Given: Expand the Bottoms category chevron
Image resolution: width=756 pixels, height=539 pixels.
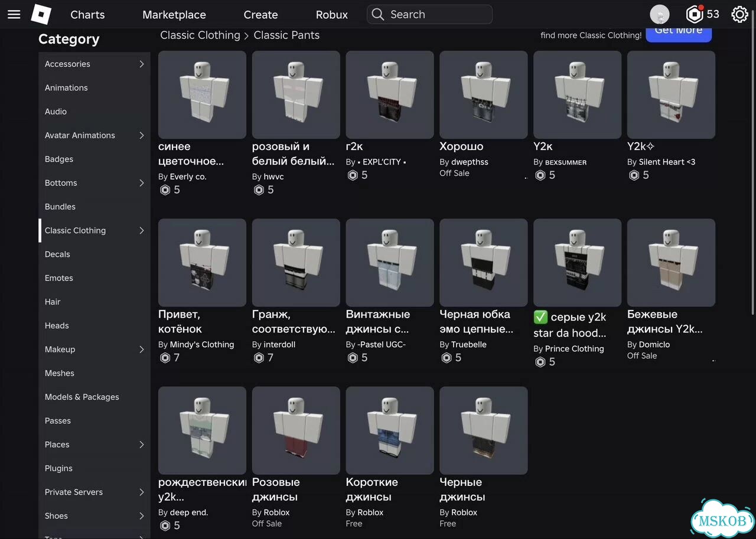Looking at the screenshot, I should click(142, 183).
